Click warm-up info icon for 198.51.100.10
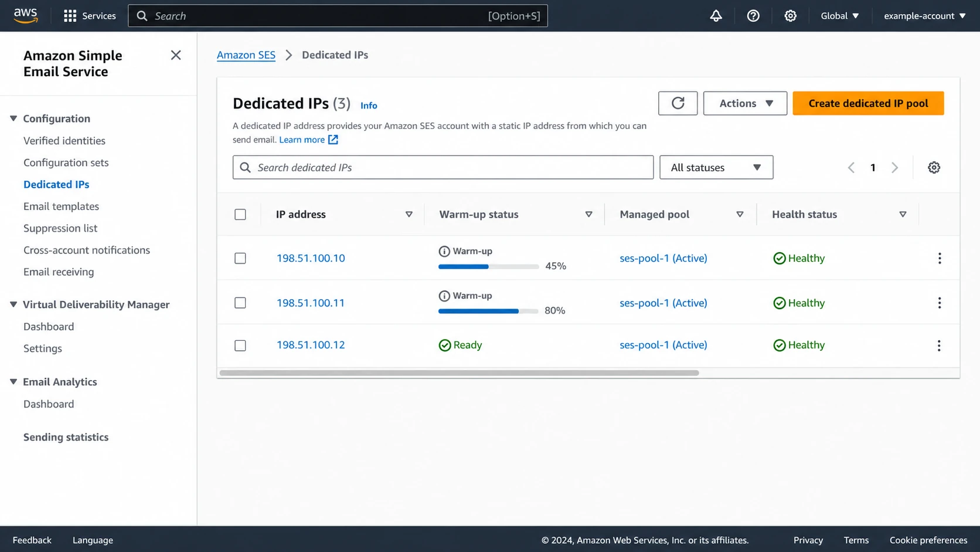The width and height of the screenshot is (980, 552). 444,251
